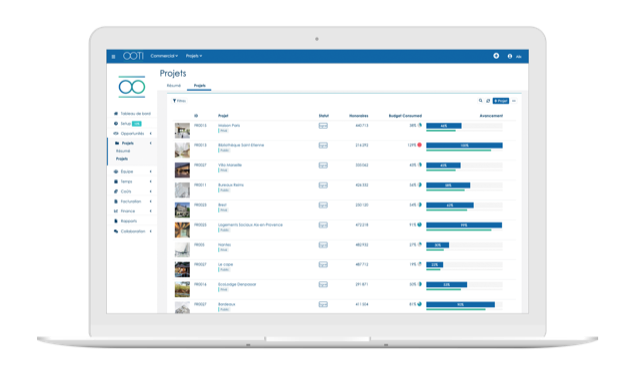This screenshot has width=641, height=391.
Task: Expand the Coûts chevron in sidebar
Action: [x=151, y=191]
